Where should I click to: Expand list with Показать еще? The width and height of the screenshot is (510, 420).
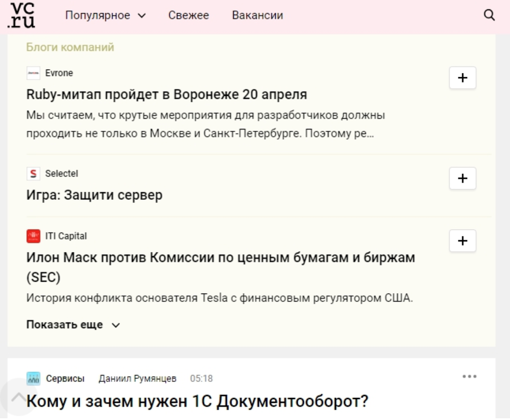click(x=73, y=325)
